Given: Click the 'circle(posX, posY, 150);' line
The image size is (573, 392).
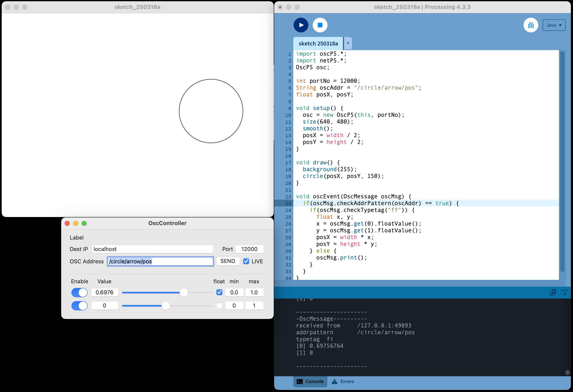Looking at the screenshot, I should coord(343,176).
